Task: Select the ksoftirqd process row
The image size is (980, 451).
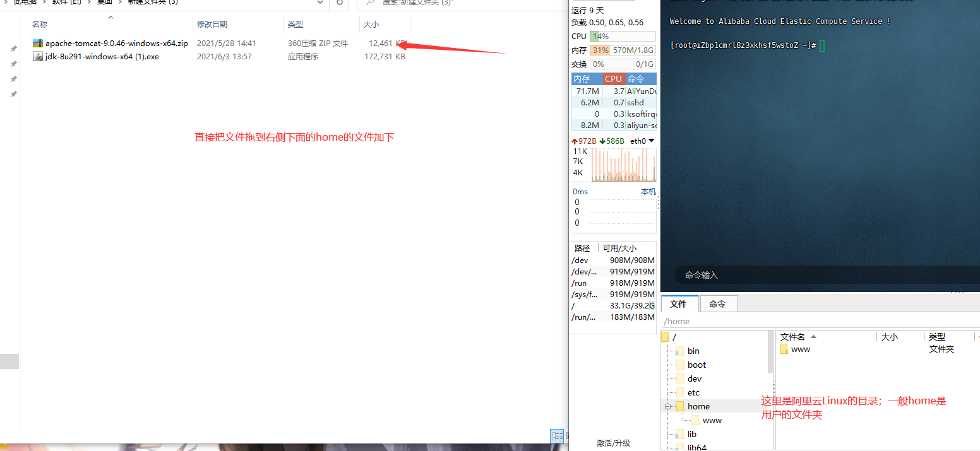Action: [614, 114]
